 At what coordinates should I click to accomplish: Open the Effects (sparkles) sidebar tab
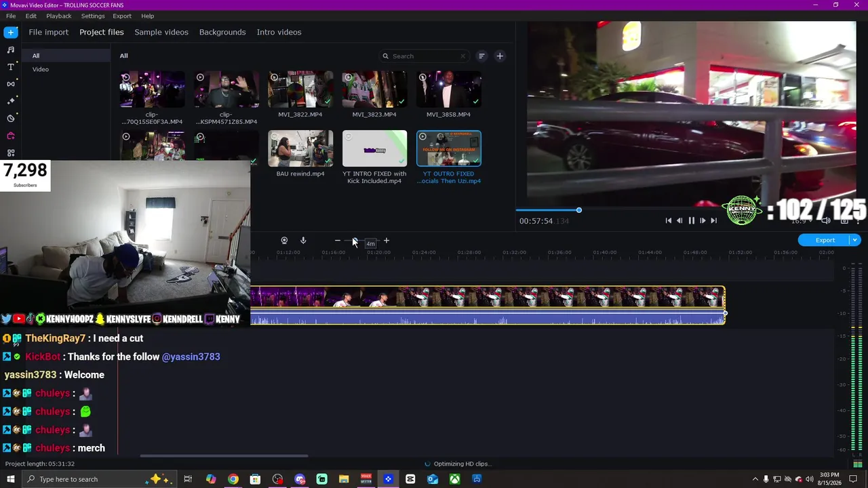(x=11, y=101)
